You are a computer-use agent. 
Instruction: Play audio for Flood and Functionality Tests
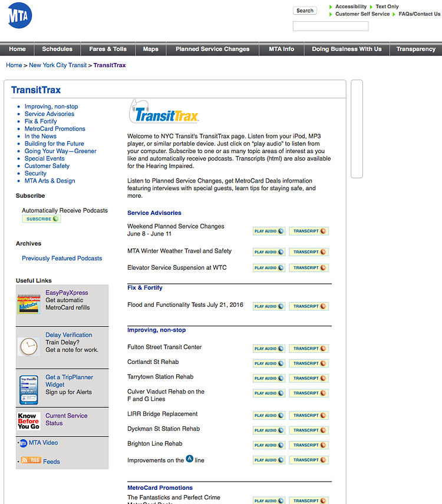click(x=269, y=306)
